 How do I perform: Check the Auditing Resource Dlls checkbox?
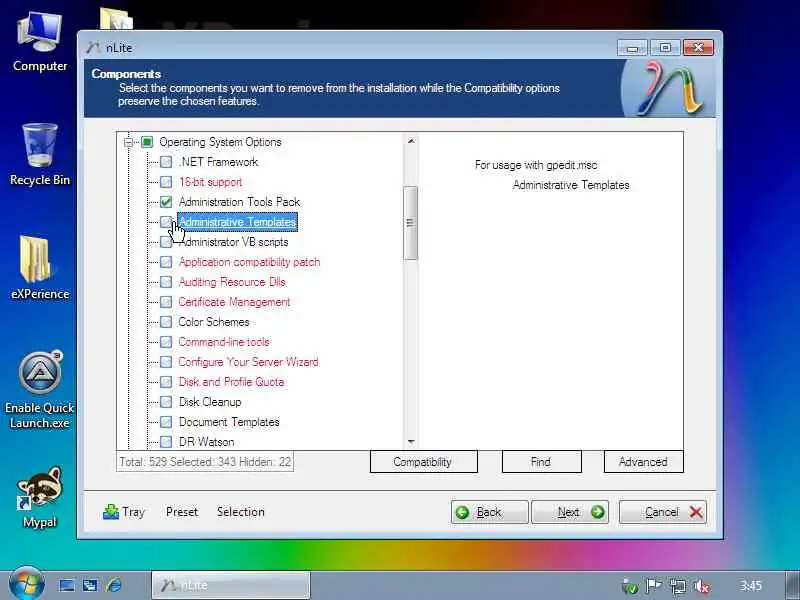tap(166, 282)
